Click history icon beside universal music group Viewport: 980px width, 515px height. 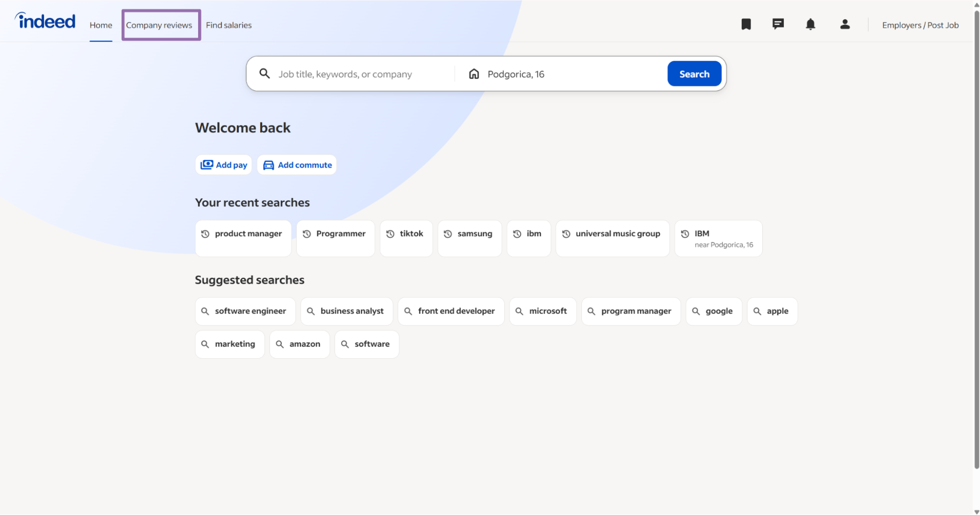566,234
